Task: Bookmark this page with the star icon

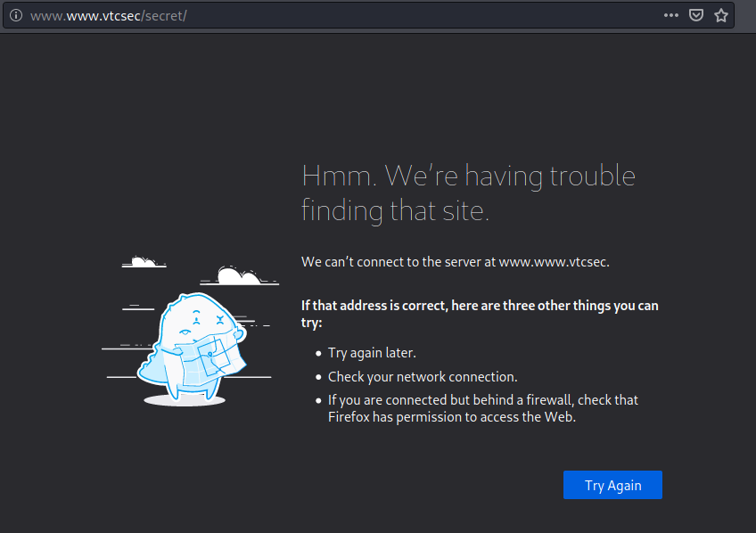Action: point(721,15)
